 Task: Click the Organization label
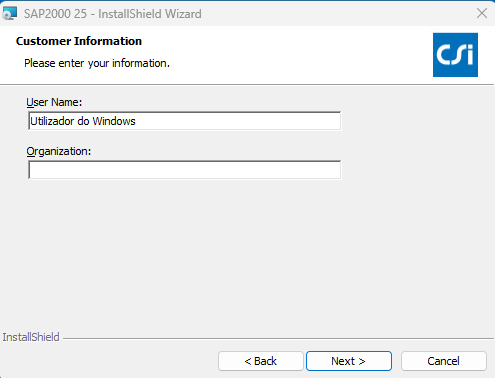[59, 151]
